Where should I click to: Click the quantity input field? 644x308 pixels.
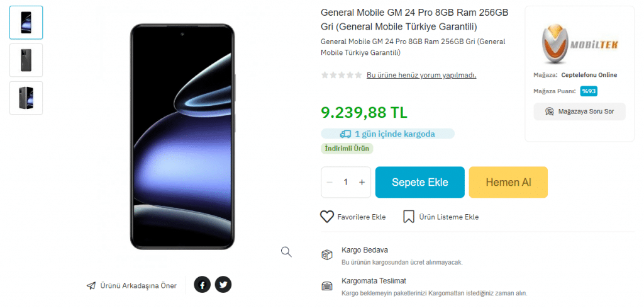tap(346, 182)
